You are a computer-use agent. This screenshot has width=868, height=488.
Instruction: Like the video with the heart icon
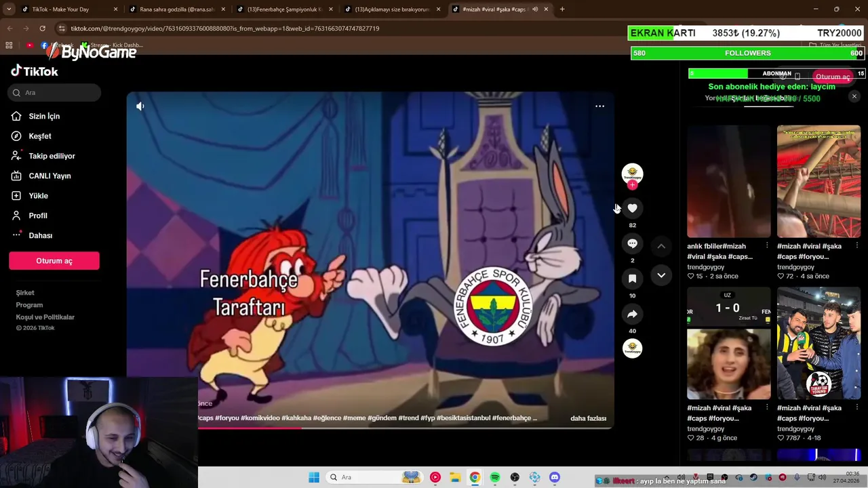pyautogui.click(x=632, y=208)
